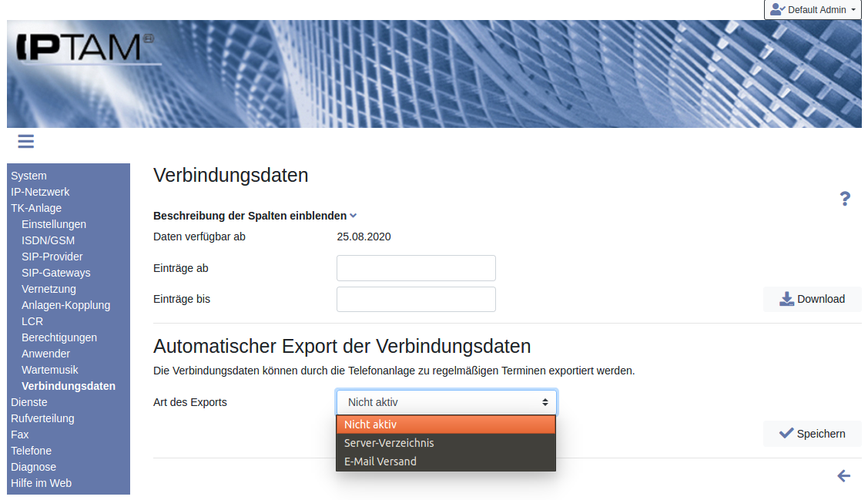
Task: Open the question mark help icon
Action: (844, 199)
